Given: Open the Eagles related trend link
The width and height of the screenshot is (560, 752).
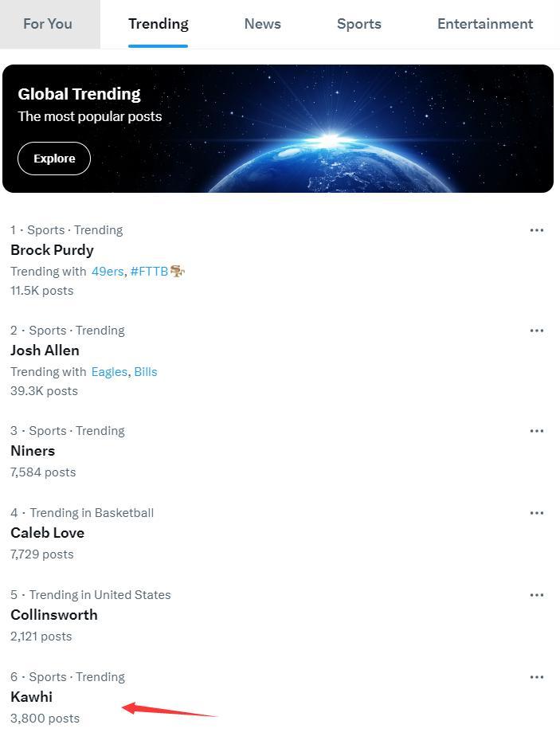Looking at the screenshot, I should pyautogui.click(x=109, y=372).
